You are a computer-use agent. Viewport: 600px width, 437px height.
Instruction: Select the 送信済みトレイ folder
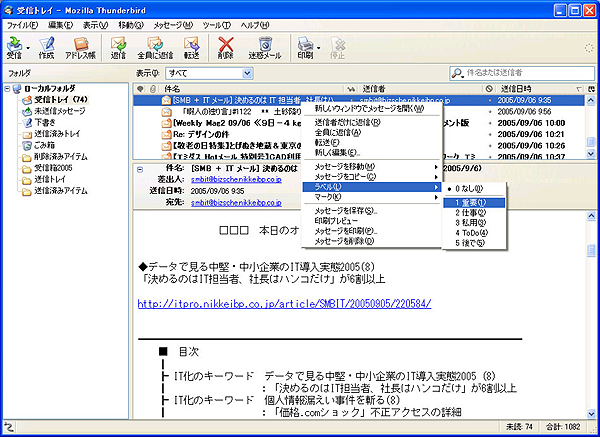(x=51, y=134)
